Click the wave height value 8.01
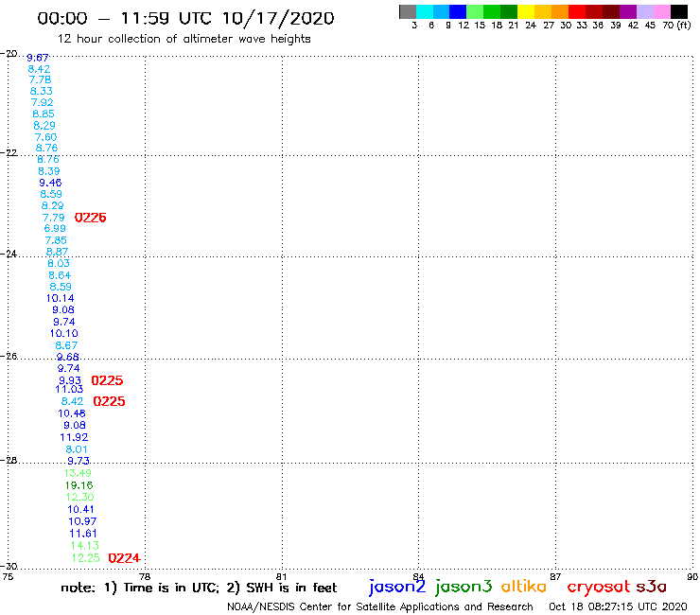The width and height of the screenshot is (700, 615). pyautogui.click(x=77, y=449)
